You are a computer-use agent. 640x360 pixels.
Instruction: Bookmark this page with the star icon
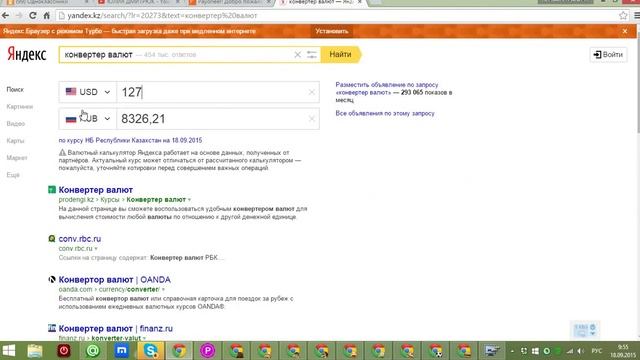pos(623,16)
